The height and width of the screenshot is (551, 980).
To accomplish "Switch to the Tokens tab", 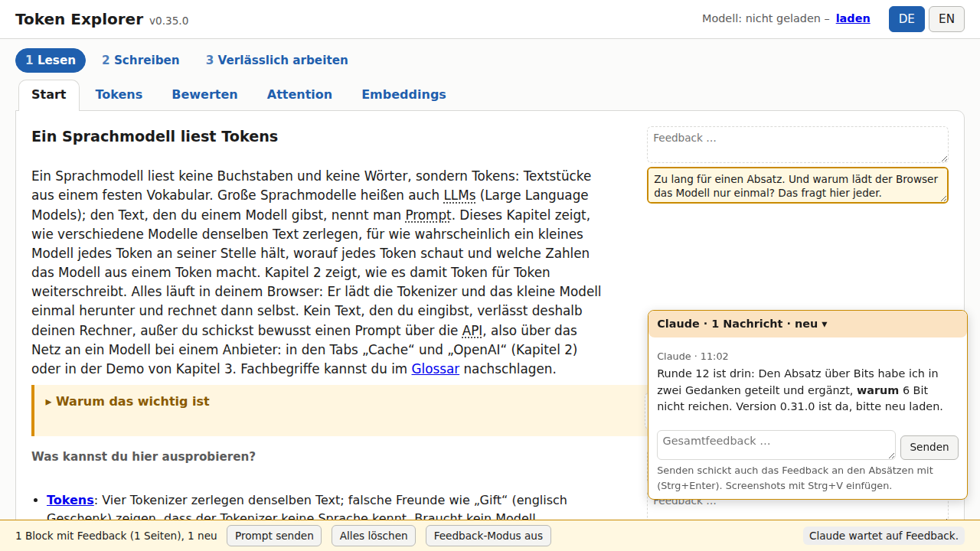I will (x=119, y=95).
